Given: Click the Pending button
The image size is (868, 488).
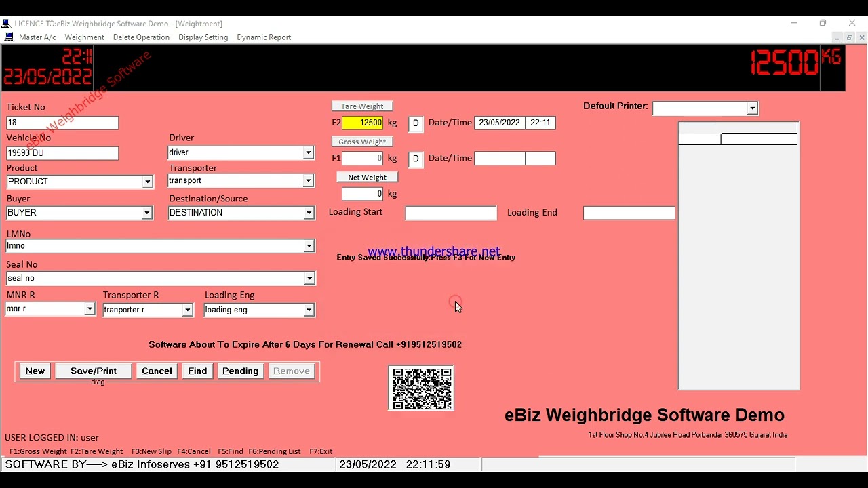Looking at the screenshot, I should click(241, 371).
